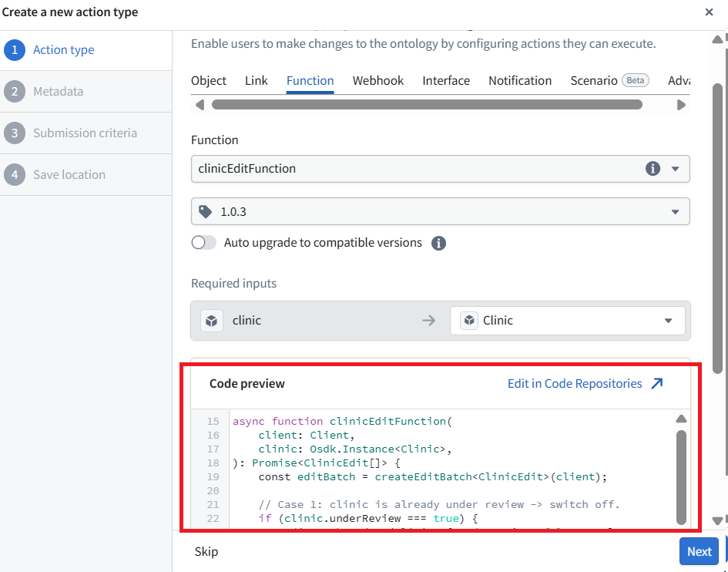Open the Scenario Beta tab
The height and width of the screenshot is (572, 728).
tap(609, 81)
